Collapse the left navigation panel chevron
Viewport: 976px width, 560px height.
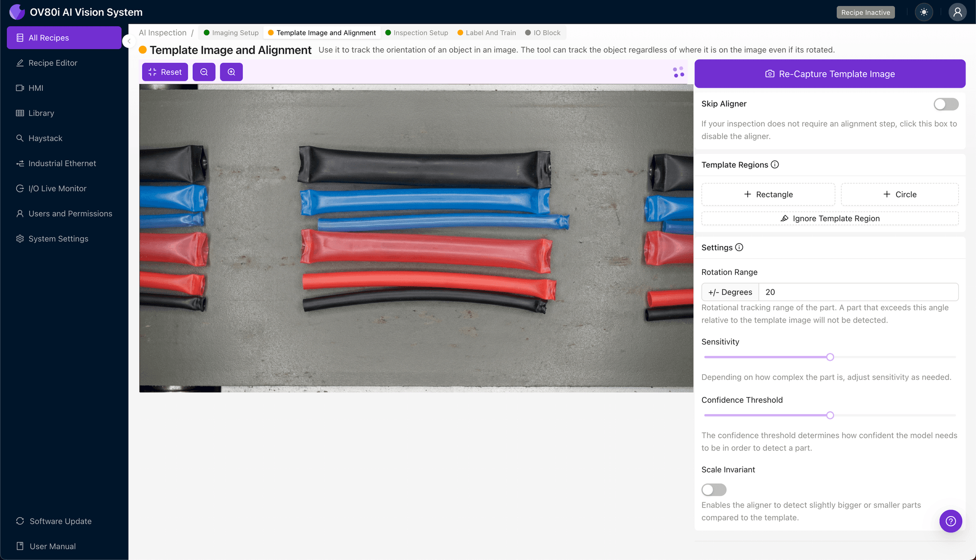129,41
